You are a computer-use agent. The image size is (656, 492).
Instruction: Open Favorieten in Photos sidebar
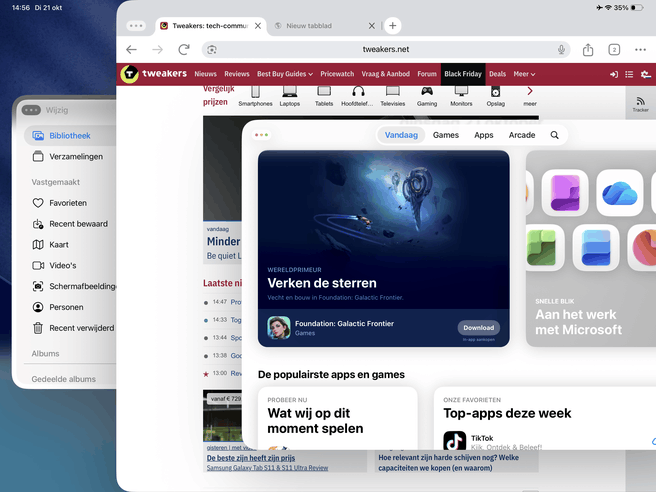click(x=70, y=203)
